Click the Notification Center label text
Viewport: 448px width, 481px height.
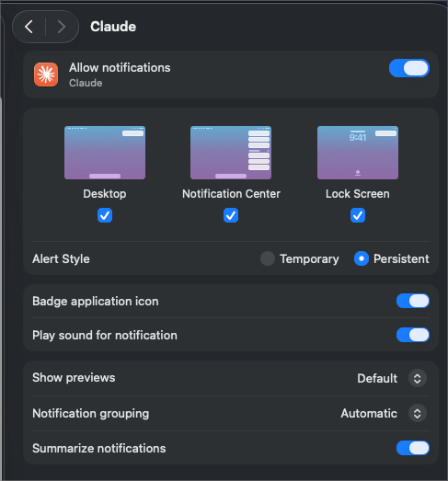click(x=231, y=194)
